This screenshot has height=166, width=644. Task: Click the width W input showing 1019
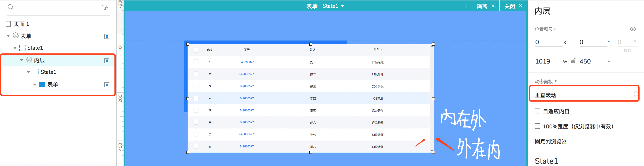point(548,61)
